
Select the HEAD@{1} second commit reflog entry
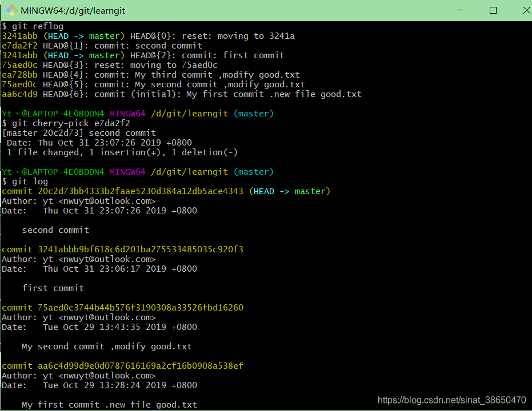[102, 46]
